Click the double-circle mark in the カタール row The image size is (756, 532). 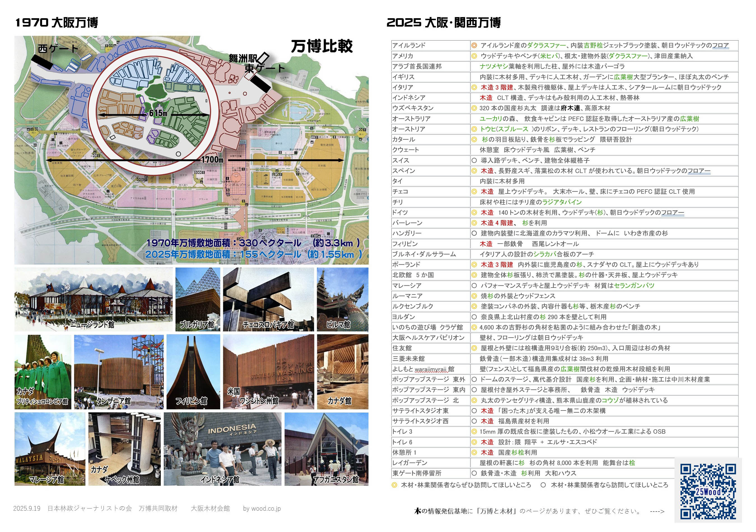coord(474,140)
